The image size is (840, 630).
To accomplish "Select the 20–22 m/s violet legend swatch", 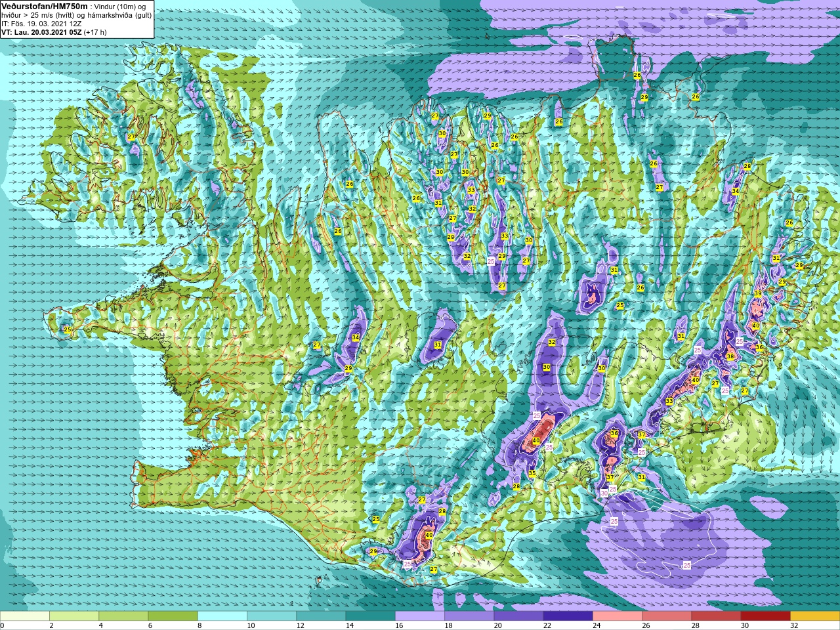I will tap(518, 616).
